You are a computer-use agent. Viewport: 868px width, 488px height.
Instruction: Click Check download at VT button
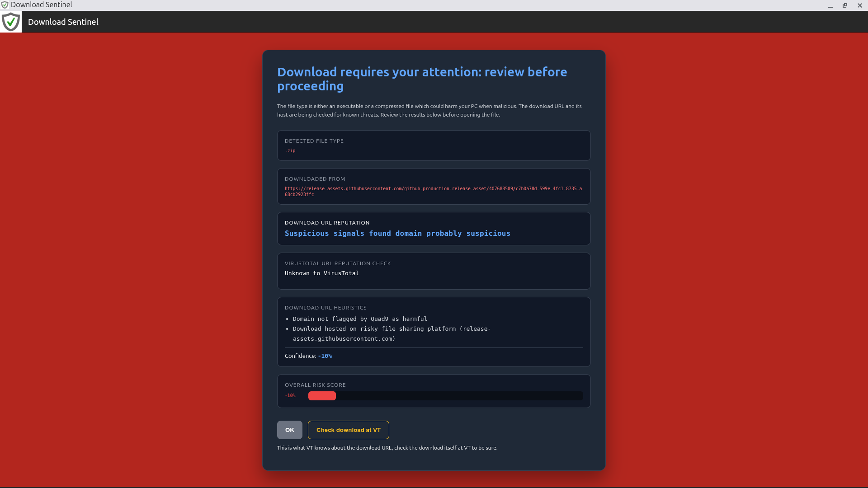(349, 430)
